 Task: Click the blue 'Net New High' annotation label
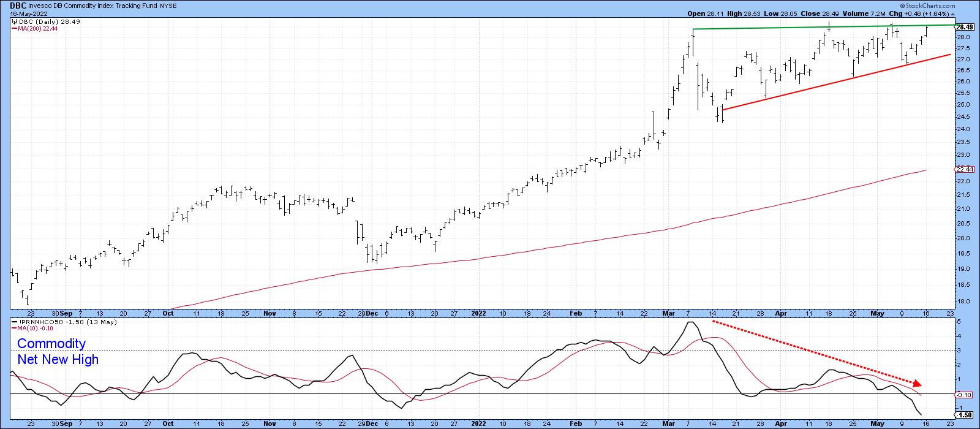58,360
